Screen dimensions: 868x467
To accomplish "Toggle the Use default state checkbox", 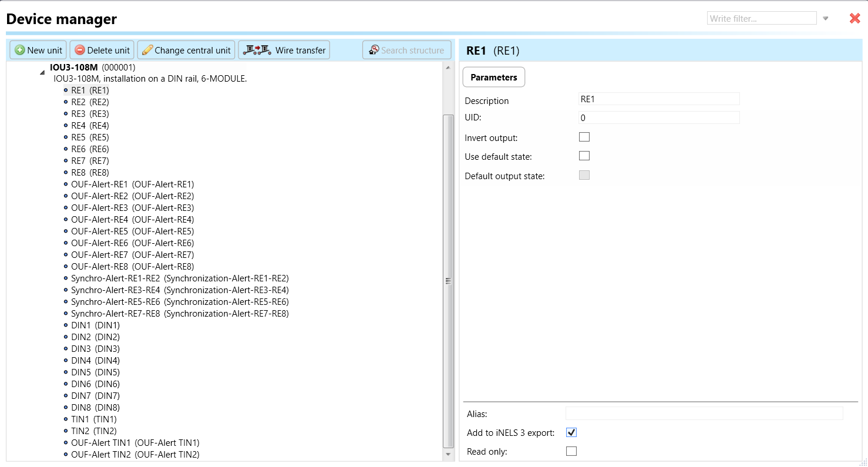I will pos(584,156).
